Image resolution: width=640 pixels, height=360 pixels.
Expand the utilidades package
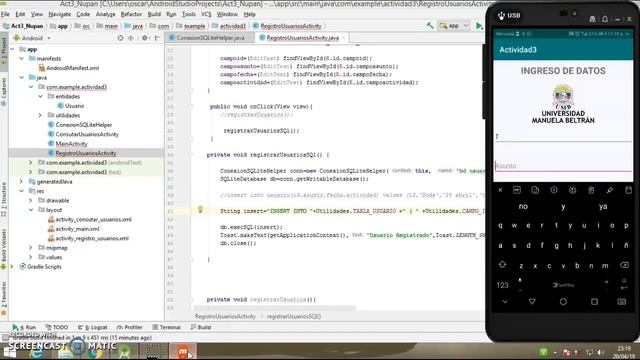pos(40,115)
